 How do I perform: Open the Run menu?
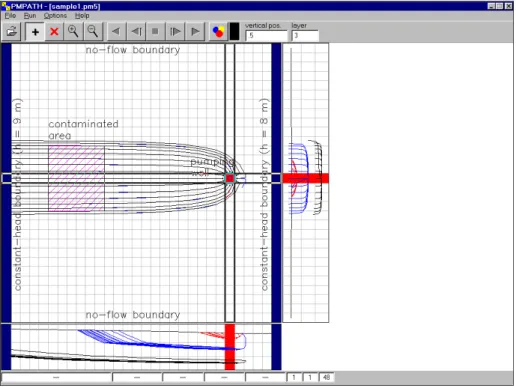click(30, 16)
